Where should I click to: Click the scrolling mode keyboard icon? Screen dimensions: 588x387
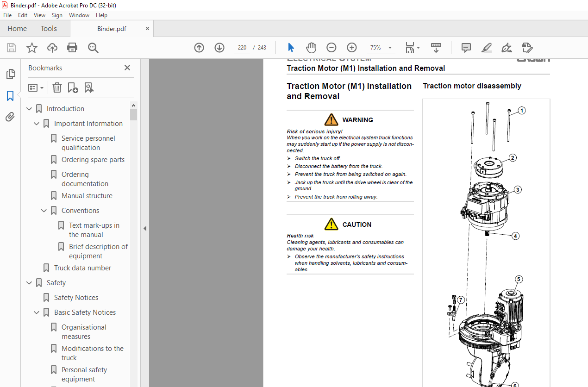pos(436,48)
